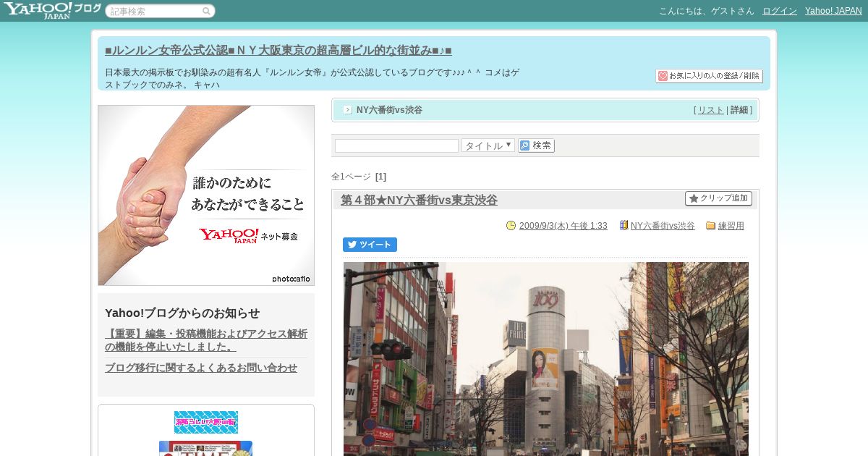The width and height of the screenshot is (868, 456).
Task: Focus the blog search text box
Action: [396, 145]
